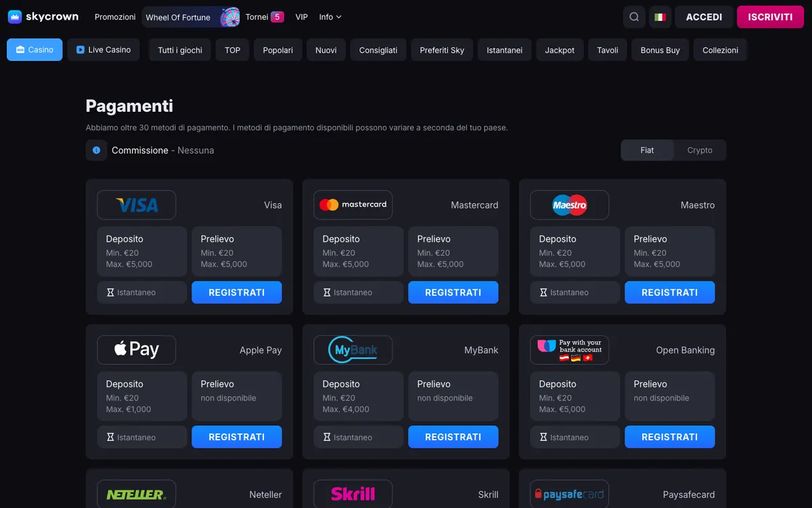Click the skycrown logo
The width and height of the screenshot is (812, 508).
click(43, 17)
